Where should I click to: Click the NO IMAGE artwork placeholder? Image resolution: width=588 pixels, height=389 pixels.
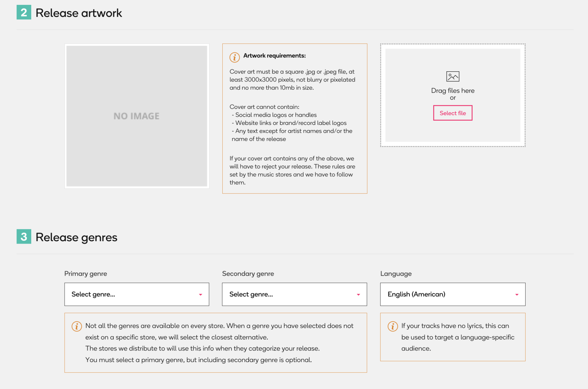coord(137,116)
